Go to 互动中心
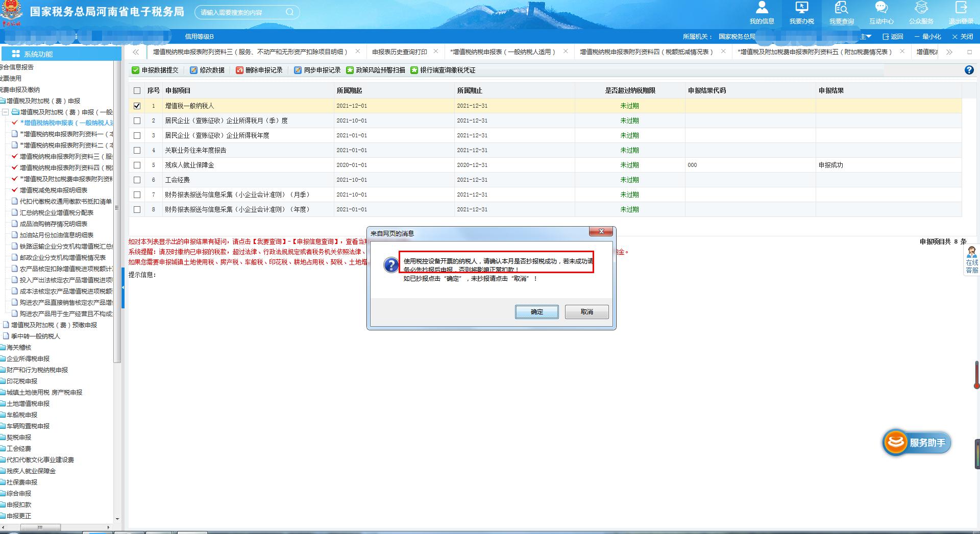Image resolution: width=980 pixels, height=534 pixels. [881, 13]
